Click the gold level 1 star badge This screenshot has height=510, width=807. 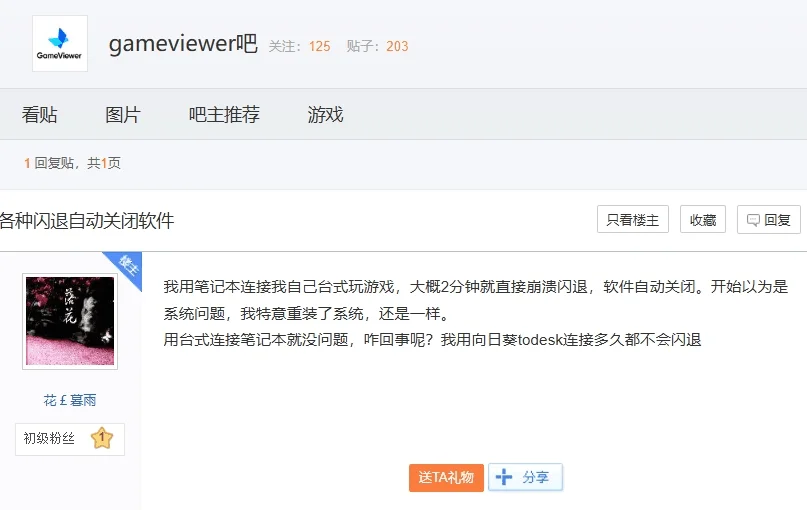pos(102,438)
